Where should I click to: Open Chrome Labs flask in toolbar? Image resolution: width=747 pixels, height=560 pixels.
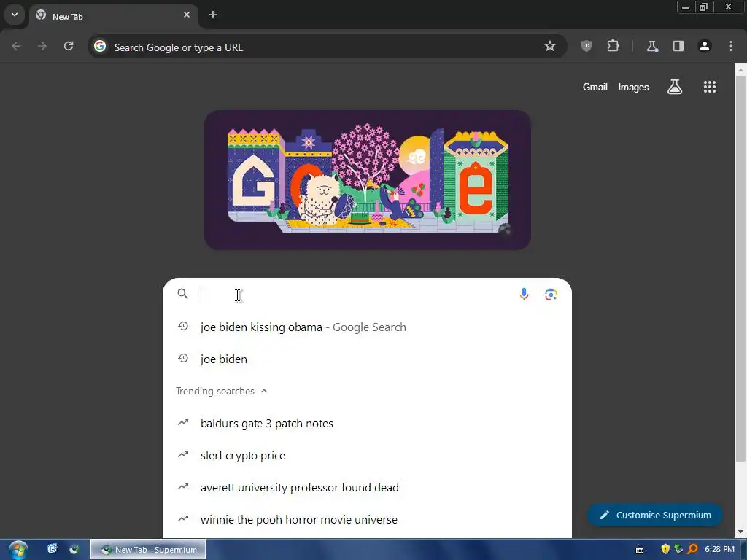tap(651, 46)
